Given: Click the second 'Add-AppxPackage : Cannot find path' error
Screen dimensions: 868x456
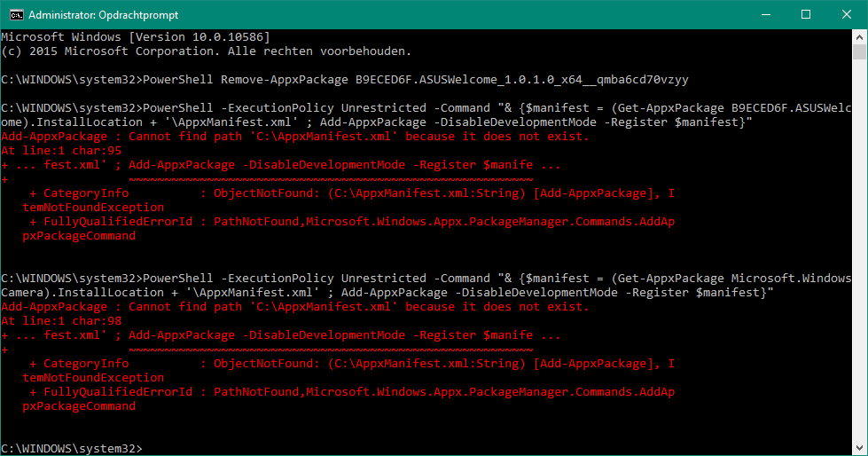Looking at the screenshot, I should (295, 306).
